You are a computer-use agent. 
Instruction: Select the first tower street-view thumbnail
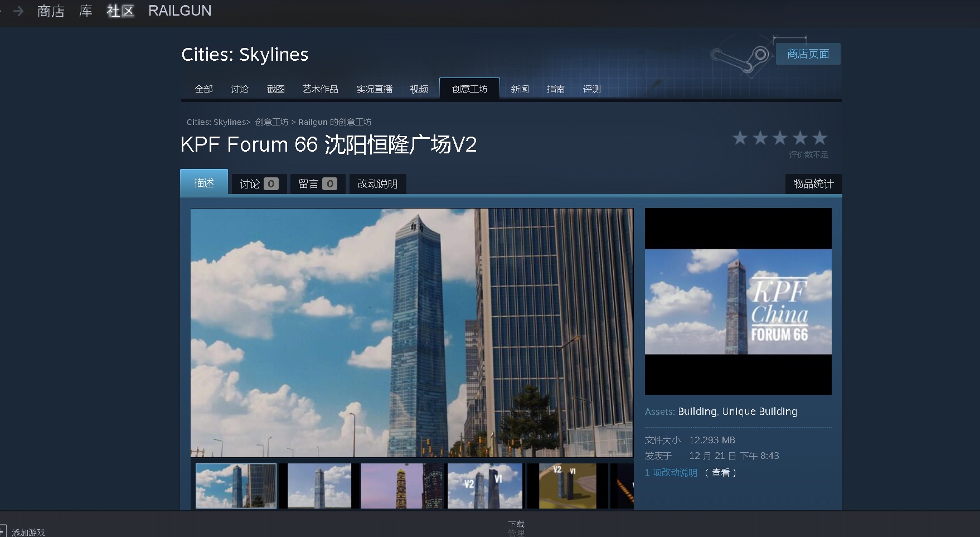(236, 486)
